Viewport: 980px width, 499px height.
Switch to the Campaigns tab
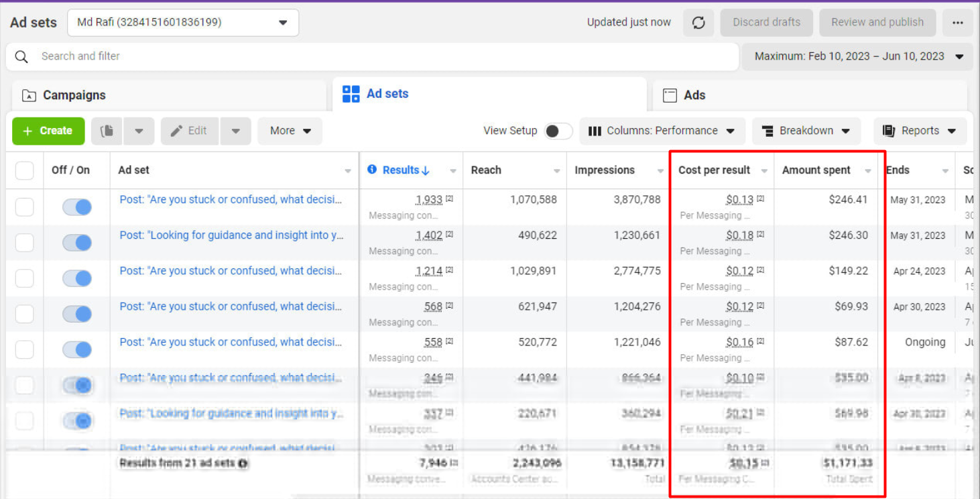74,95
